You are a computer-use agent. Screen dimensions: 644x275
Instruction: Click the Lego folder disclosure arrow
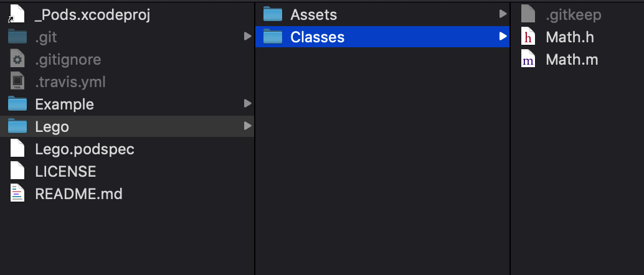[x=247, y=126]
